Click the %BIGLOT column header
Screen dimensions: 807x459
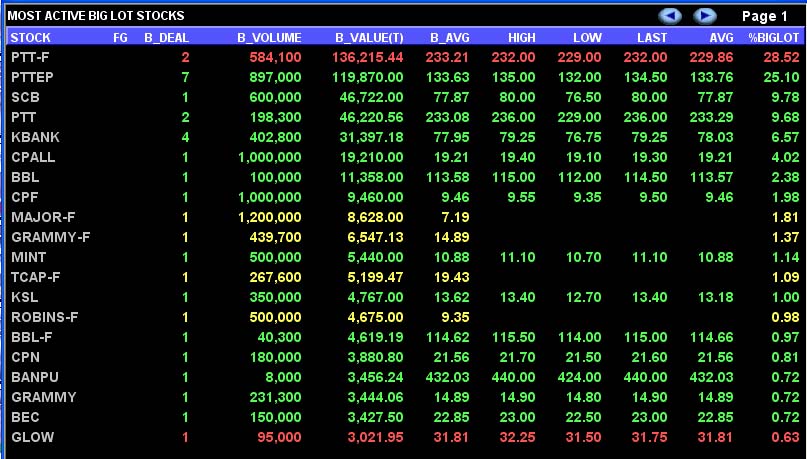775,38
